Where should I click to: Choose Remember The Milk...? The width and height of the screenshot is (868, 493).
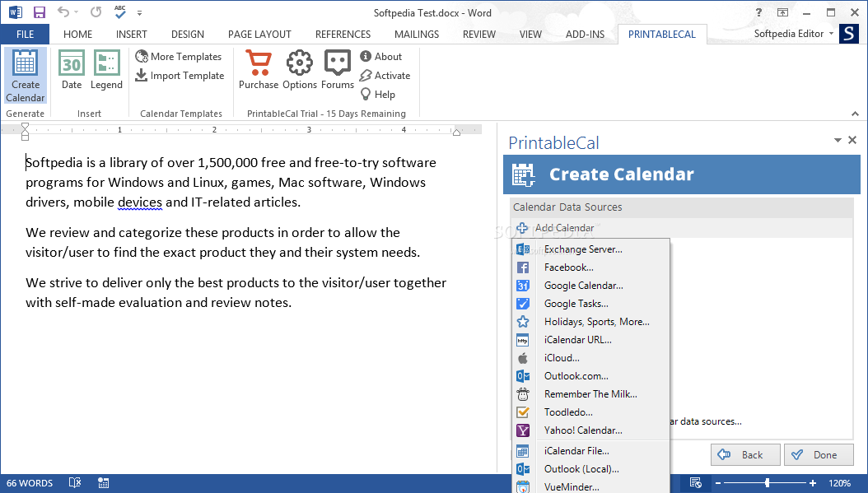590,394
